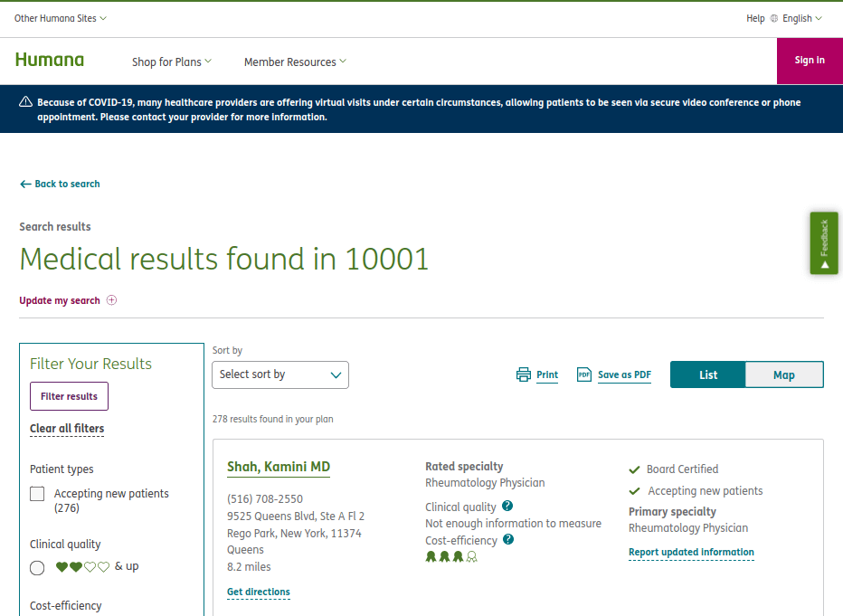Click the printer icon
The width and height of the screenshot is (843, 616).
523,374
